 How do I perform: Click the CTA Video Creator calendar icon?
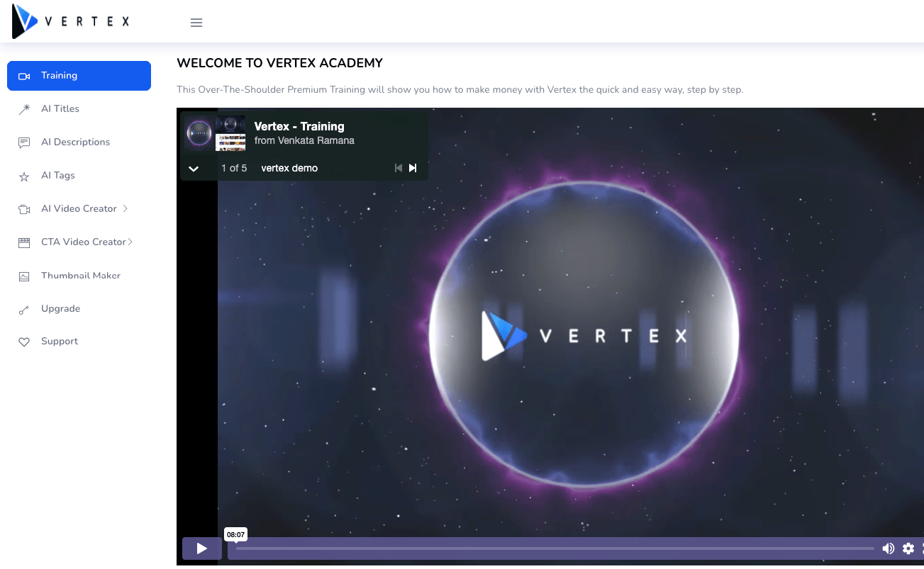[x=25, y=242]
